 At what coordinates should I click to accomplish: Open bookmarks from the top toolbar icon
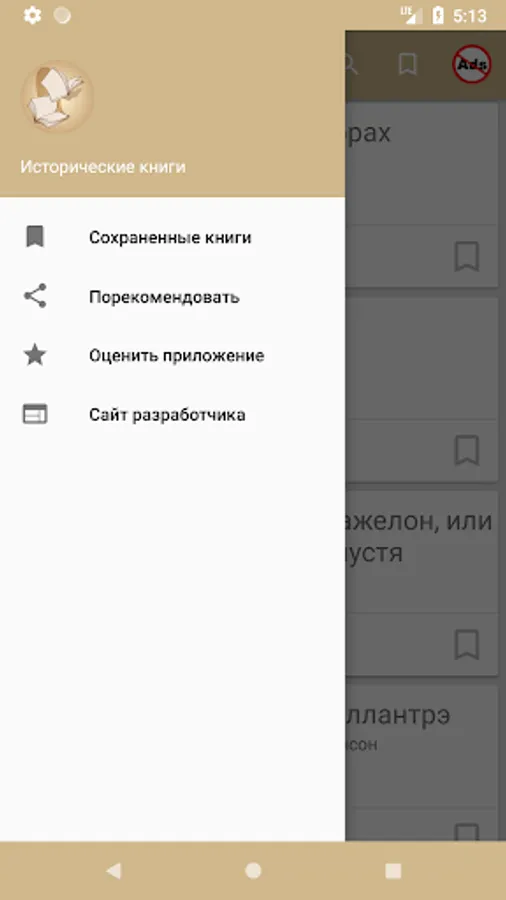[407, 64]
